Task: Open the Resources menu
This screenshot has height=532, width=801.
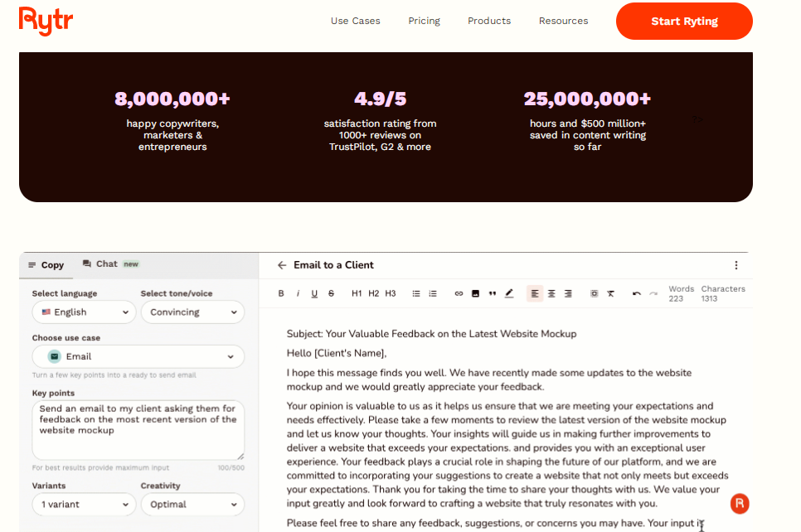Action: click(x=564, y=21)
